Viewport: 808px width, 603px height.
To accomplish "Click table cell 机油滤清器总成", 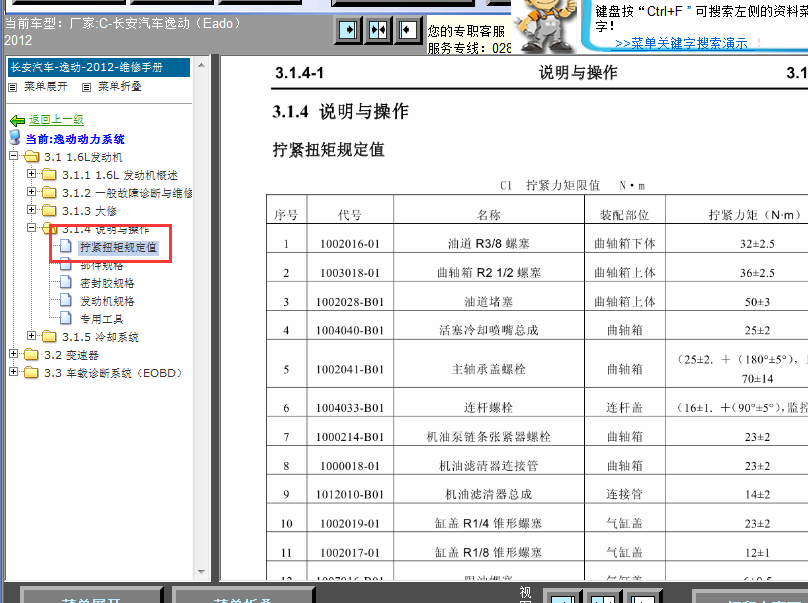I will coord(489,495).
